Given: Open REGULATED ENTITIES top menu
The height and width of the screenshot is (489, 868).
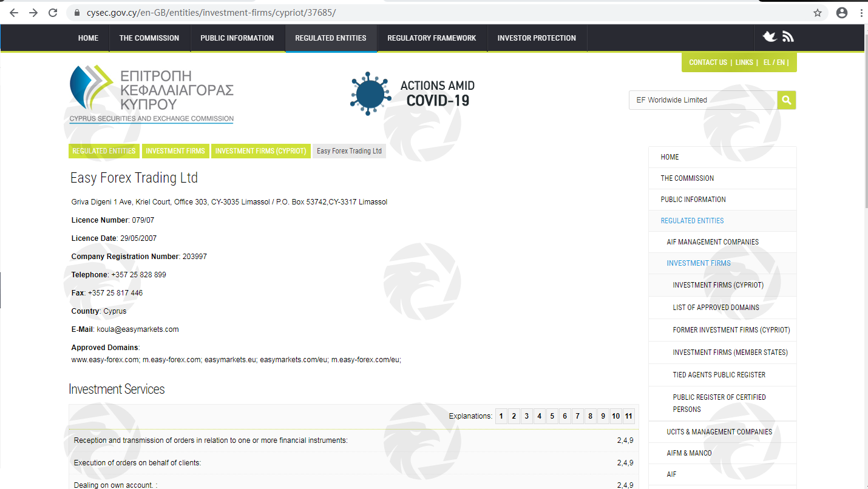Looking at the screenshot, I should [331, 38].
